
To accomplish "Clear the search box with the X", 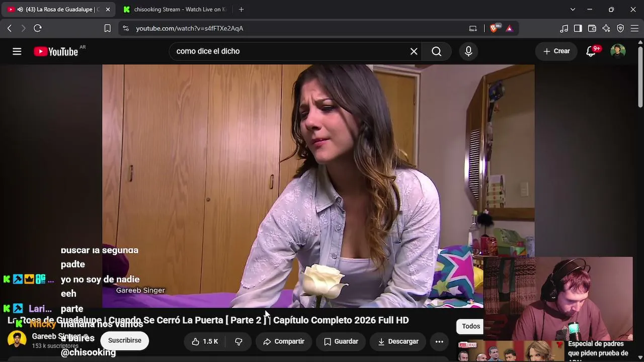I will click(x=414, y=51).
